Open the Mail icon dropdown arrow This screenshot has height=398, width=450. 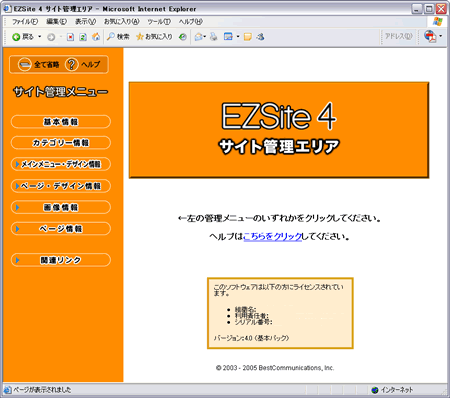(205, 37)
